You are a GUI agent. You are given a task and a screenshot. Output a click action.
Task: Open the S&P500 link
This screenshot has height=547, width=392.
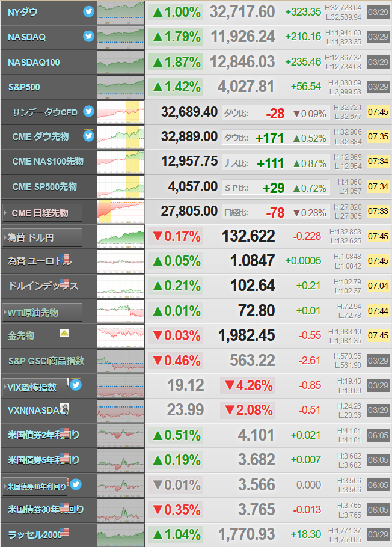tap(24, 87)
